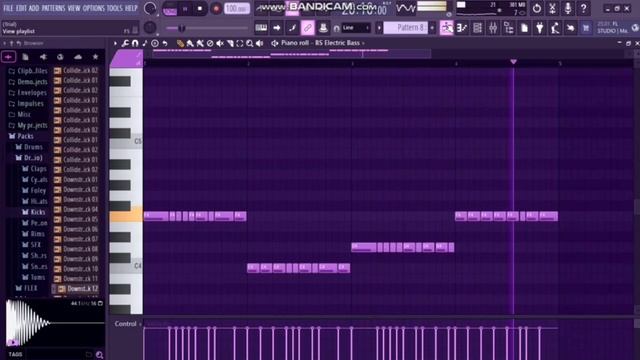Click the step editing arrow icon
Image resolution: width=640 pixels, height=360 pixels.
(x=277, y=28)
